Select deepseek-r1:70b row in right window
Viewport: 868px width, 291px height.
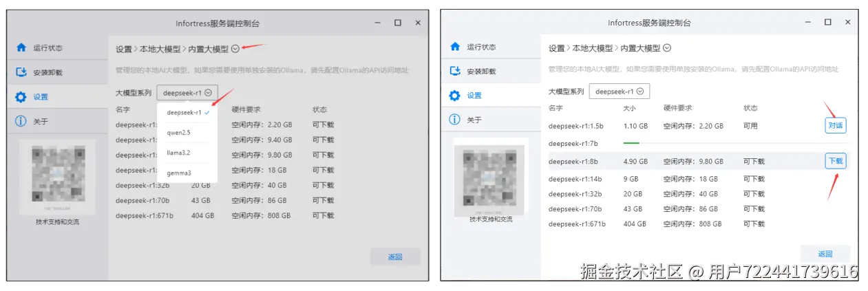699,209
